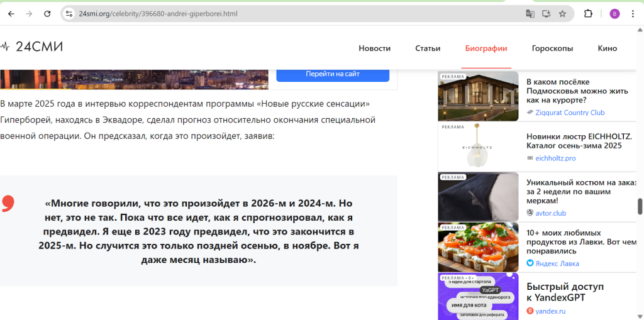
Task: Click the EICHHOLTZ chandelier ad thumbnail
Action: point(478,146)
